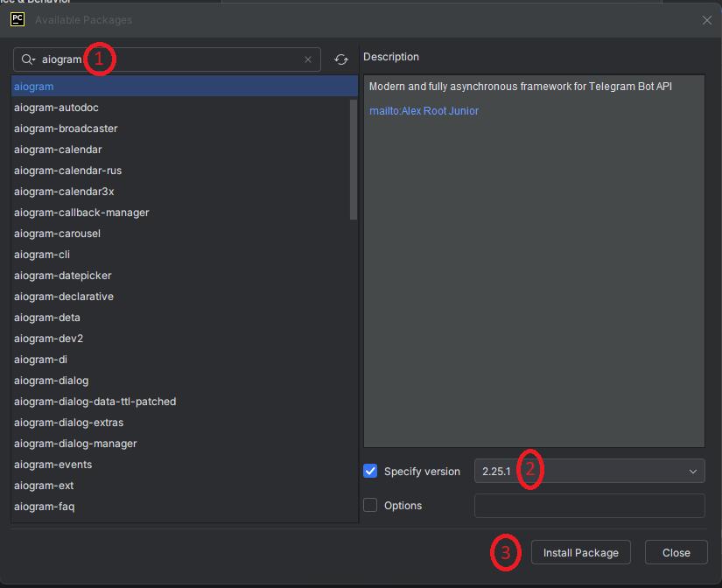The width and height of the screenshot is (722, 588).
Task: Click the Options text input field
Action: [589, 505]
